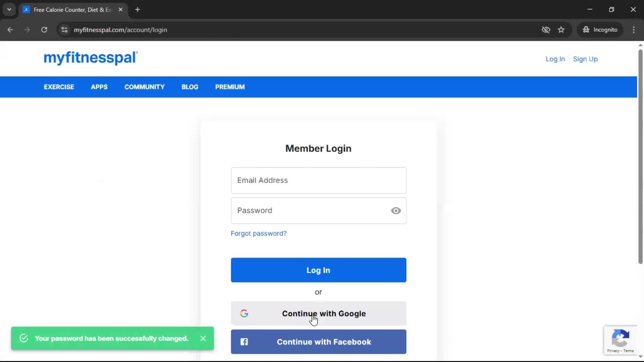
Task: Click the Facebook logo icon
Action: (x=244, y=342)
